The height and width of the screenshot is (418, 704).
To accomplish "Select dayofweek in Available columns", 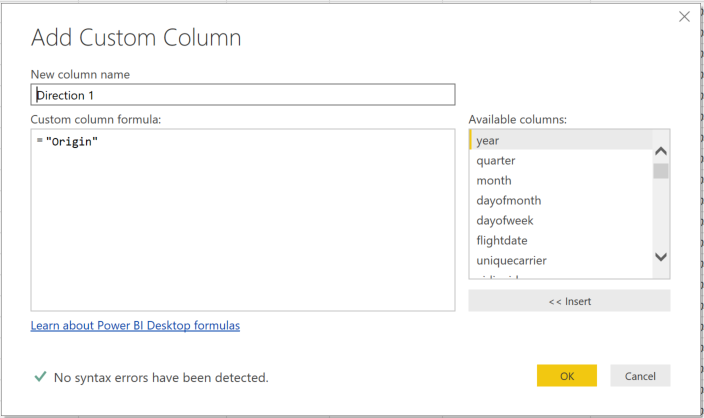I will 560,221.
